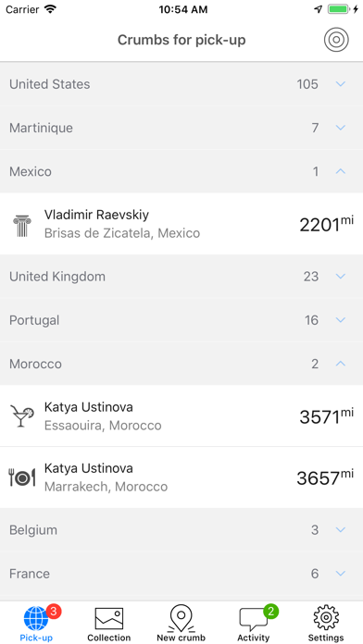Screen dimensions: 363x644
Task: Collapse the Mexico section chevron
Action: click(341, 171)
